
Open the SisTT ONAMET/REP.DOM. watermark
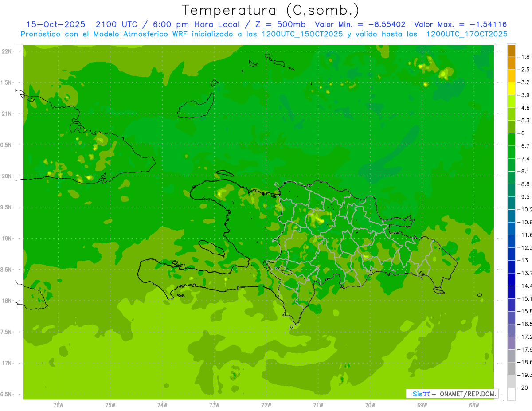click(x=452, y=394)
